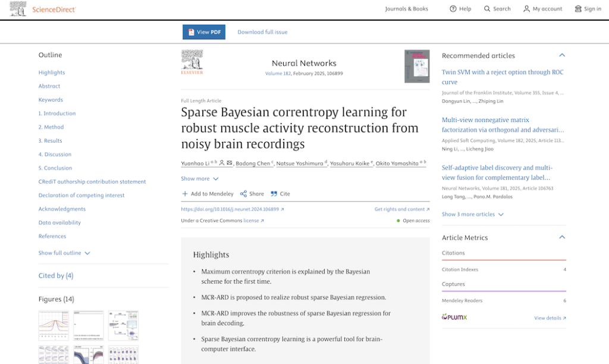Click the Cite quotation icon
The width and height of the screenshot is (609, 364).
(x=274, y=194)
